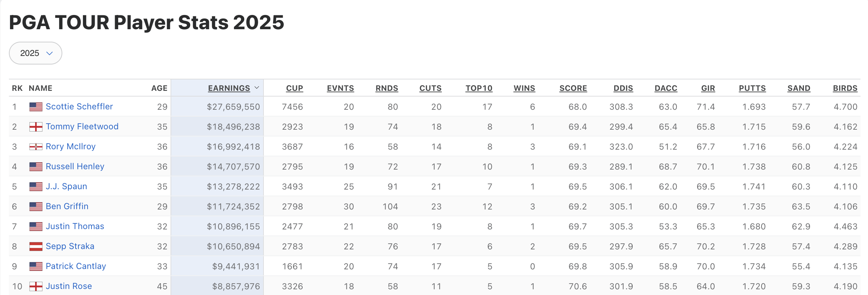This screenshot has width=868, height=295.
Task: Click the USA flag beside J.J. Spaun
Action: point(36,187)
